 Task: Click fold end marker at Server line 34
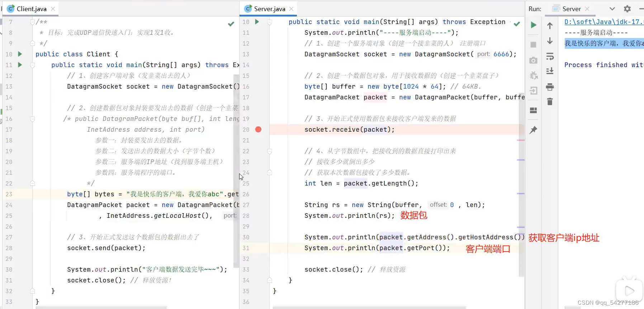tap(270, 280)
